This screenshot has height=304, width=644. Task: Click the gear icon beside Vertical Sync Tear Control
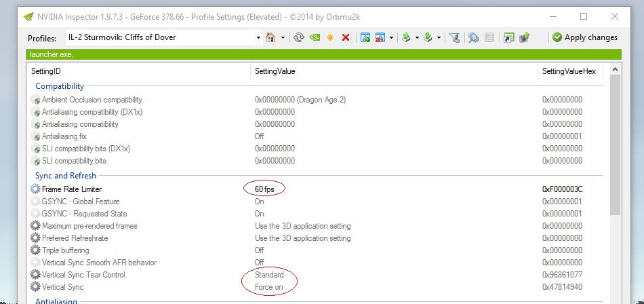[35, 275]
